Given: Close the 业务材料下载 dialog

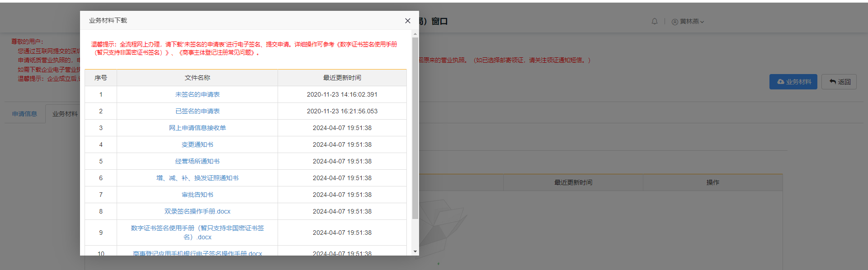Looking at the screenshot, I should tap(407, 21).
